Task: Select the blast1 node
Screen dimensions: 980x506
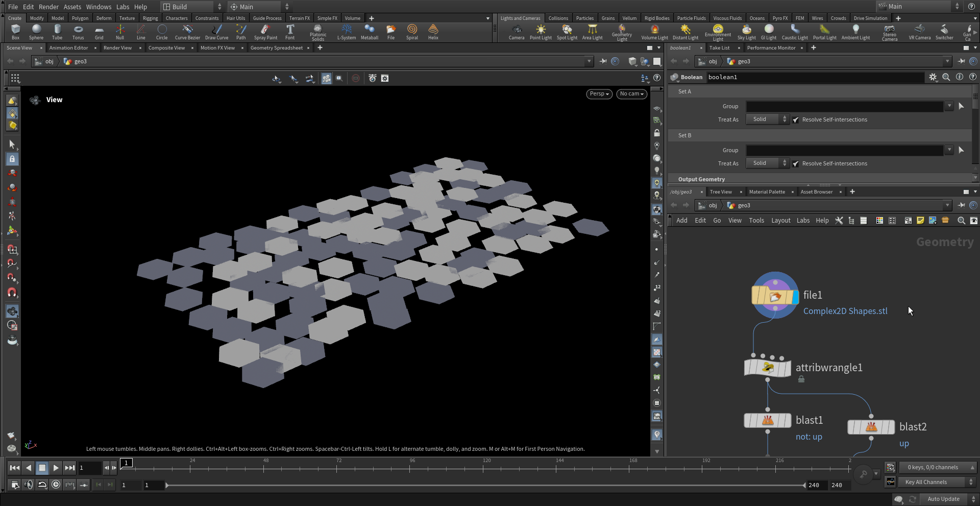Action: coord(768,420)
